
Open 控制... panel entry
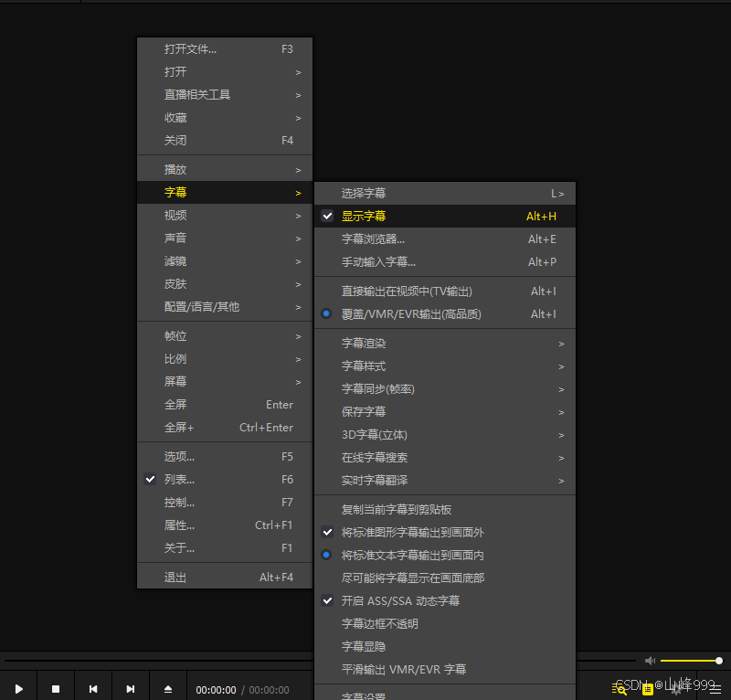[225, 503]
